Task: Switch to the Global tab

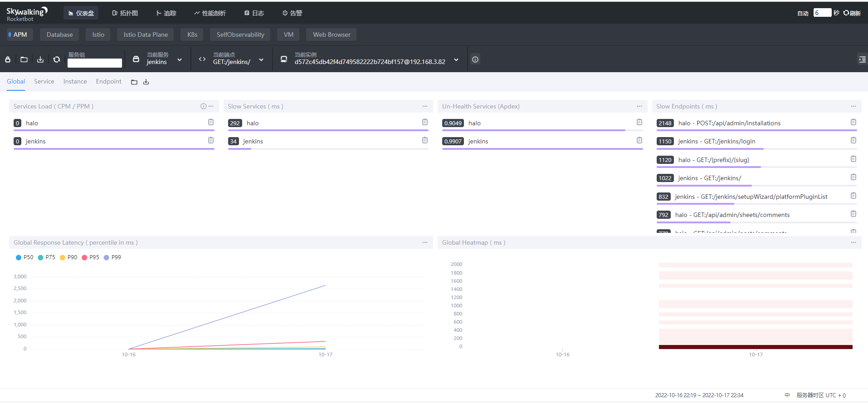Action: pyautogui.click(x=16, y=82)
